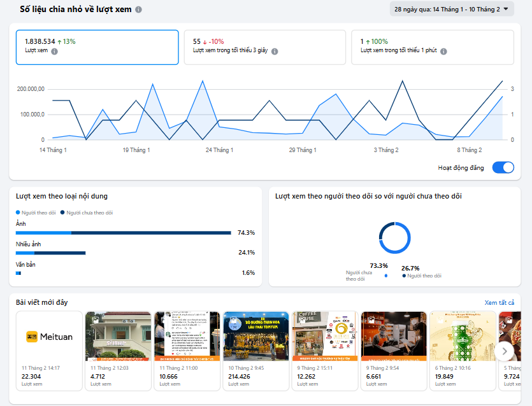The height and width of the screenshot is (406, 532).
Task: Click info icon for 'Lượt xem trong tối thiểu 1 phút'
Action: pos(443,52)
